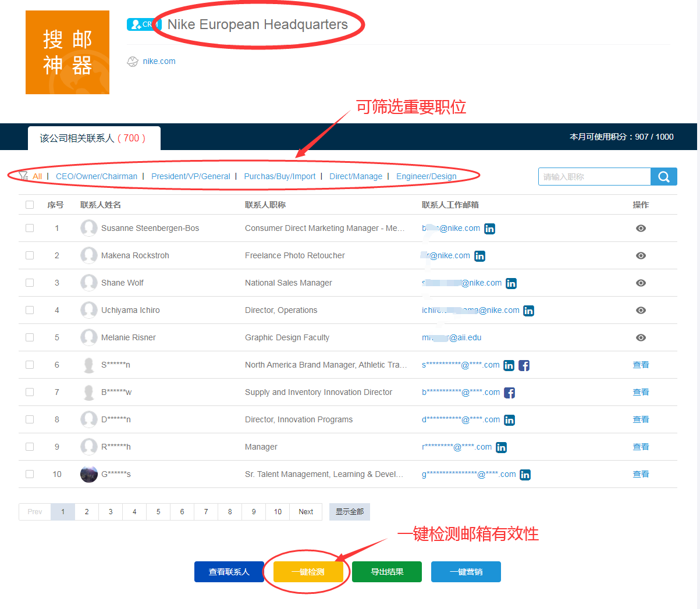Open the 该公司相关联系人 tab

click(x=94, y=138)
